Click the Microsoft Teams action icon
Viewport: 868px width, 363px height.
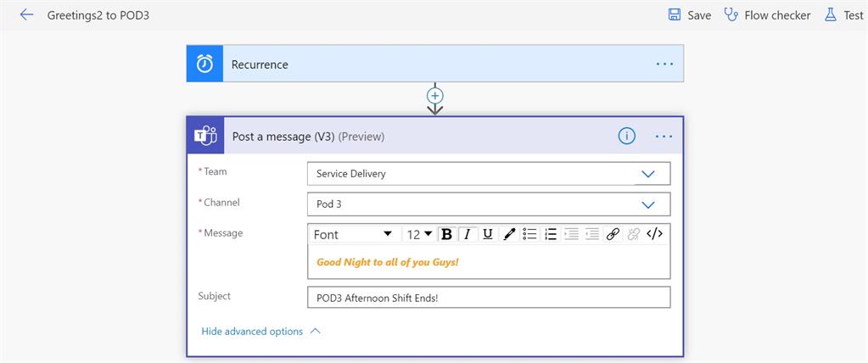(205, 136)
